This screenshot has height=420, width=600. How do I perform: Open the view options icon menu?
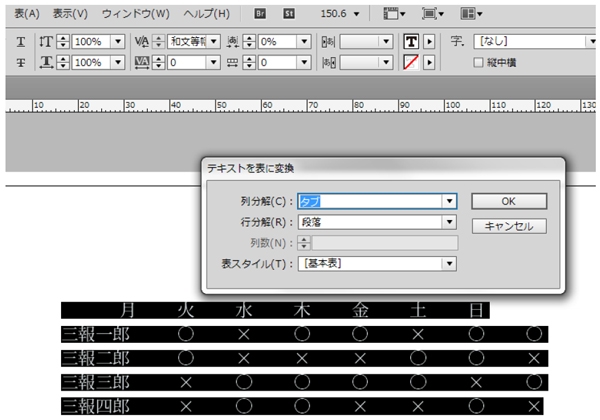pyautogui.click(x=396, y=15)
